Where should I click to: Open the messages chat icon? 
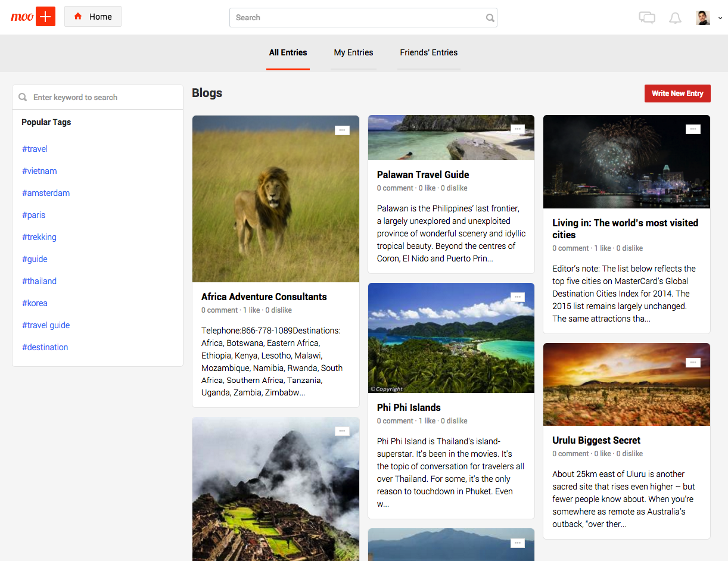(x=647, y=18)
